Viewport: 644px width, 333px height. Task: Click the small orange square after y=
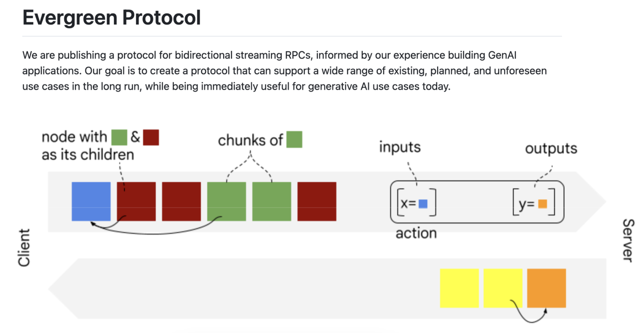(543, 204)
